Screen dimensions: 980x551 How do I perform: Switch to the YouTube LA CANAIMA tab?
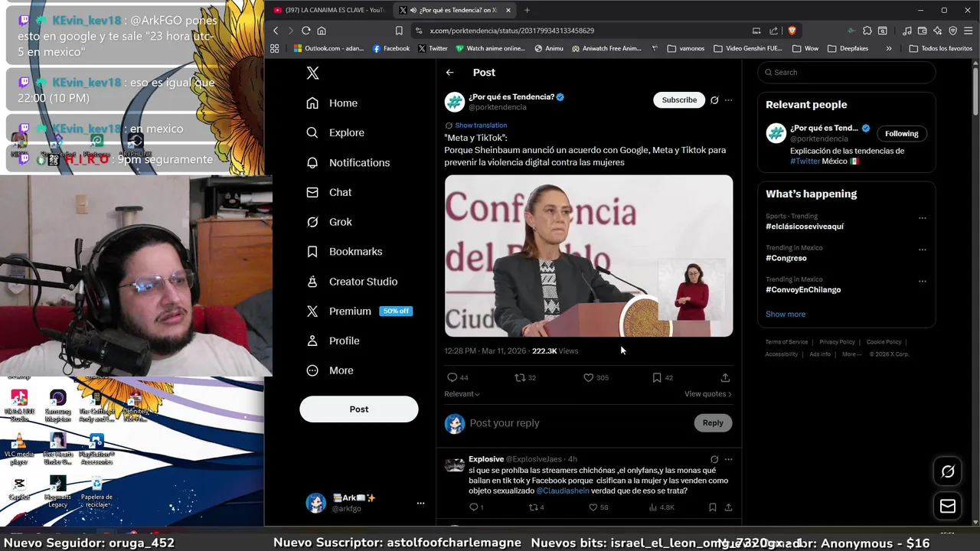pos(330,10)
